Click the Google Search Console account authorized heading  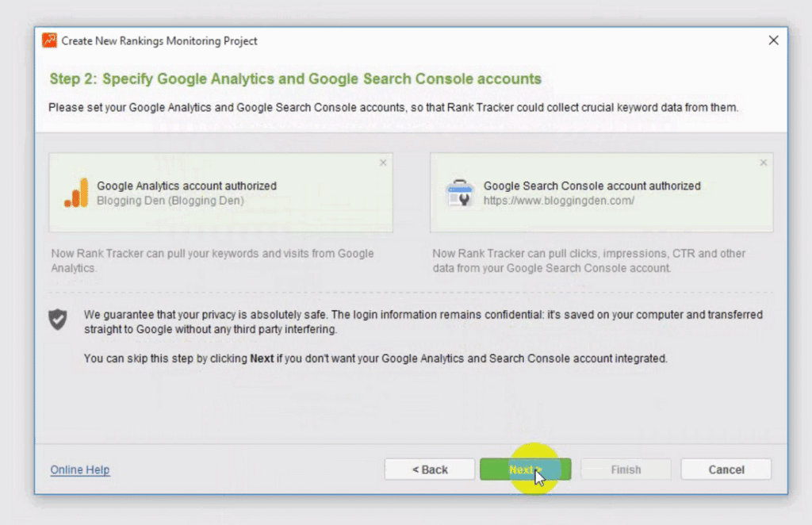(593, 186)
